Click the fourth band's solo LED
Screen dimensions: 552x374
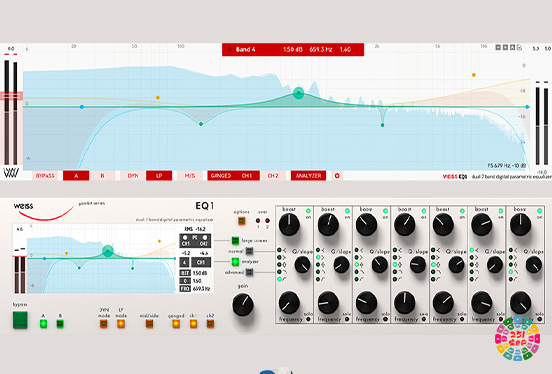424,319
